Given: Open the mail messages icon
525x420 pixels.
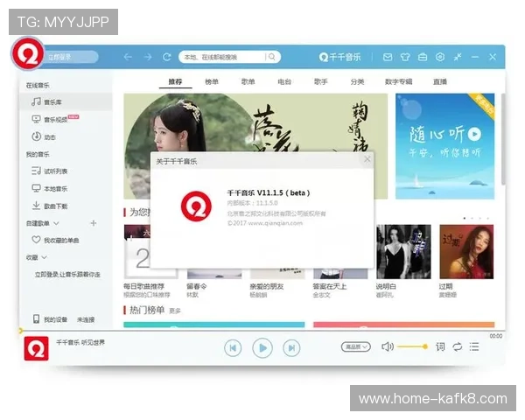Looking at the screenshot, I should click(388, 57).
